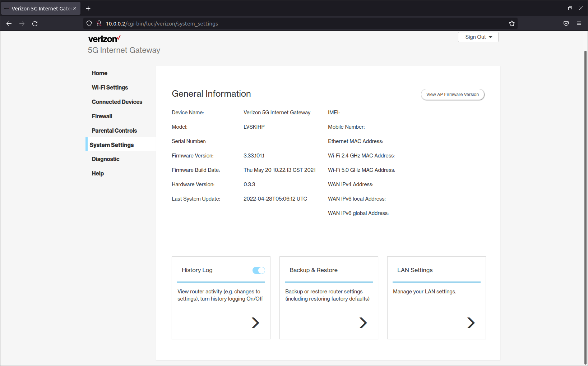Bookmark this page with the star

pos(512,24)
